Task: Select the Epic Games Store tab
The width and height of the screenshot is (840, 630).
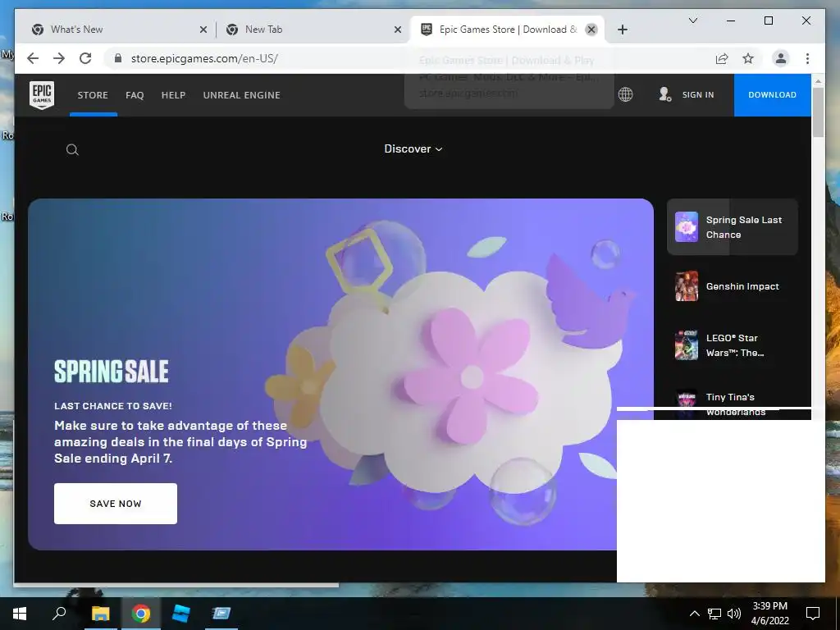Action: tap(507, 30)
